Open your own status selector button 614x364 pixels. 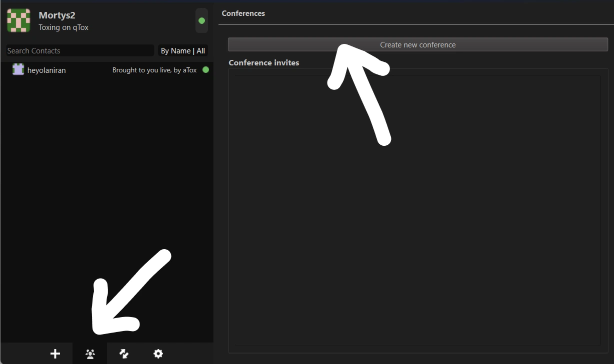[201, 21]
